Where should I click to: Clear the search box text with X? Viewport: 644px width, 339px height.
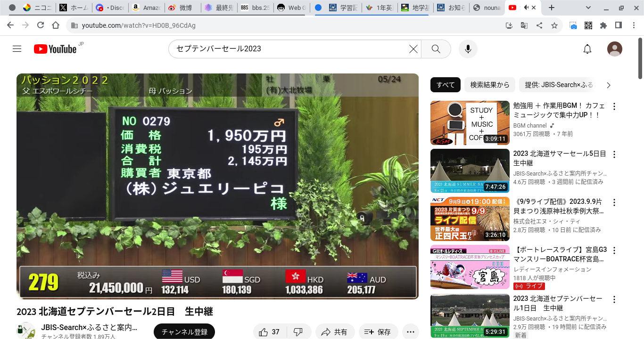pos(413,49)
